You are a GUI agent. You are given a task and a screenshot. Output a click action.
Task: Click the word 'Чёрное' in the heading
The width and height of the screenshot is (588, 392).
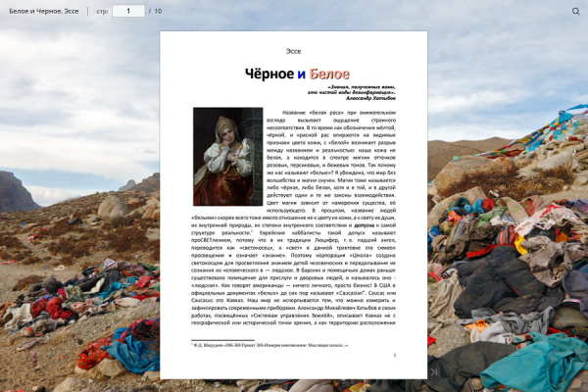269,73
